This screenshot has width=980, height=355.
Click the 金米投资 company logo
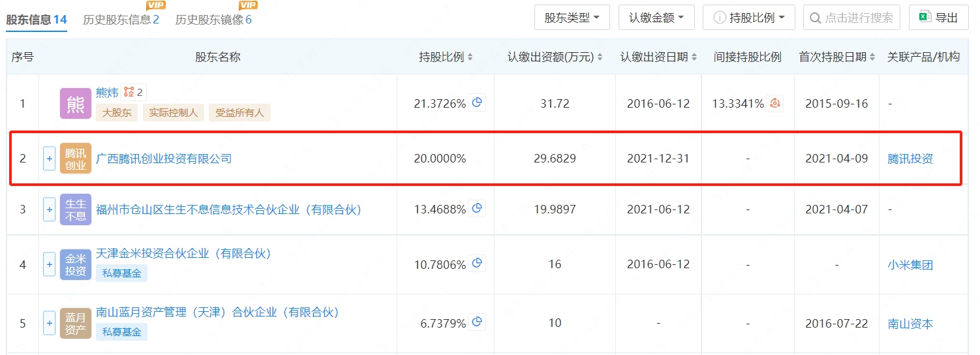click(76, 264)
